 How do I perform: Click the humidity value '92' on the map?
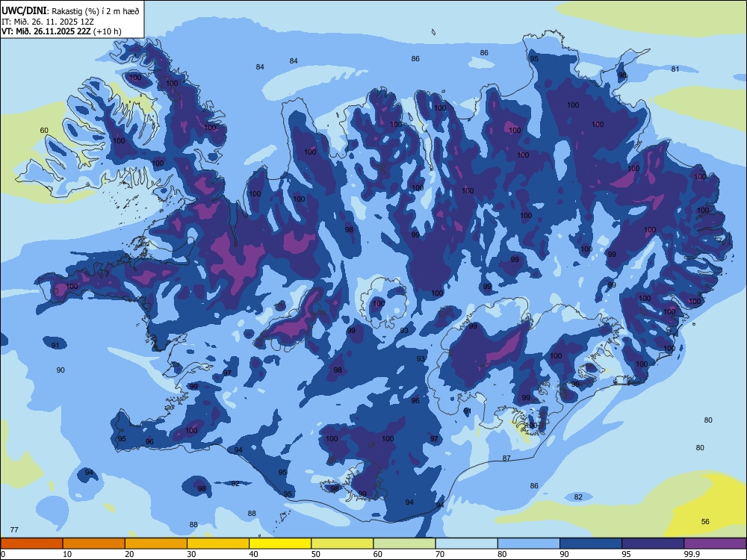coord(235,483)
